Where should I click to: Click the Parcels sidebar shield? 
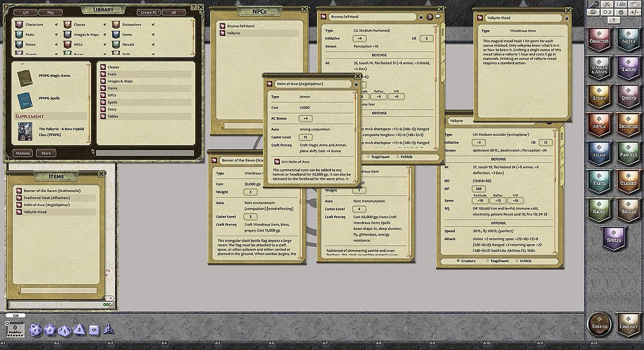coord(628,155)
